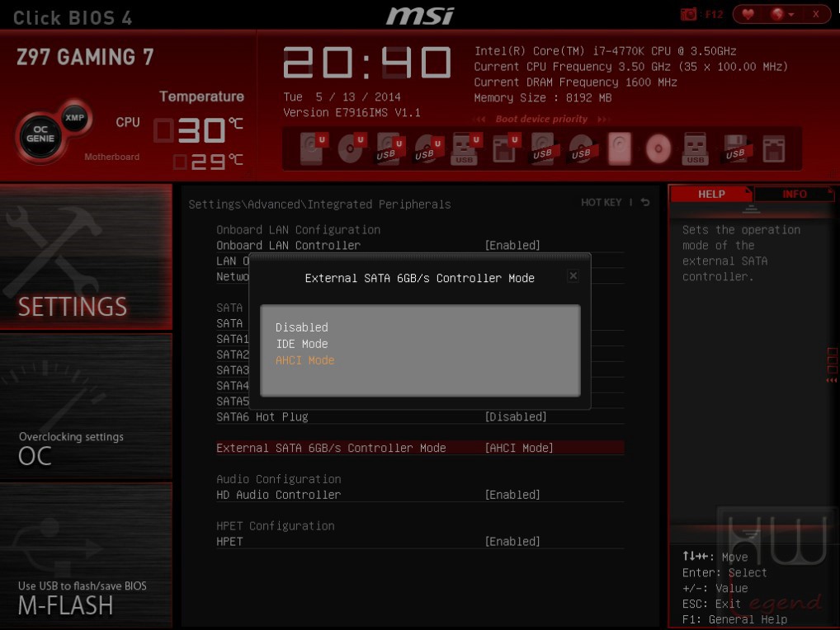Click the Version E7916IMS V1.1 text

[352, 112]
